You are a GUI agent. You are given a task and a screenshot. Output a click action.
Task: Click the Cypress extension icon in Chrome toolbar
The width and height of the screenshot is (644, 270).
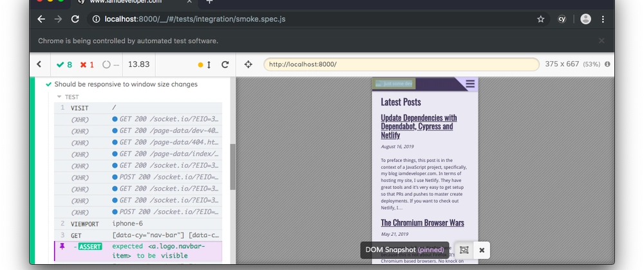point(562,19)
